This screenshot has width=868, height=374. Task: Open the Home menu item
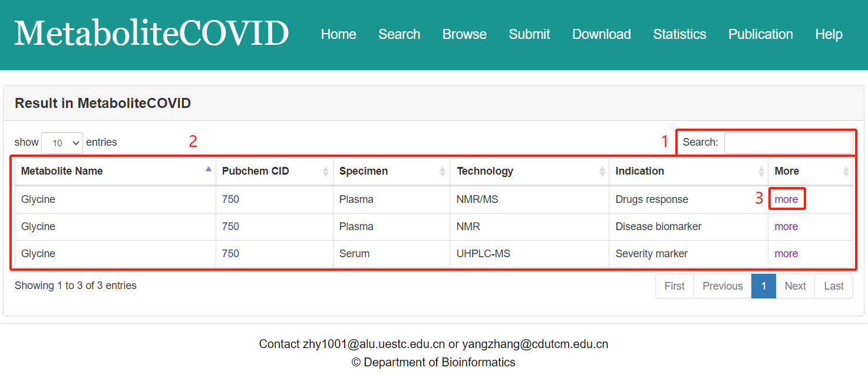[x=338, y=34]
